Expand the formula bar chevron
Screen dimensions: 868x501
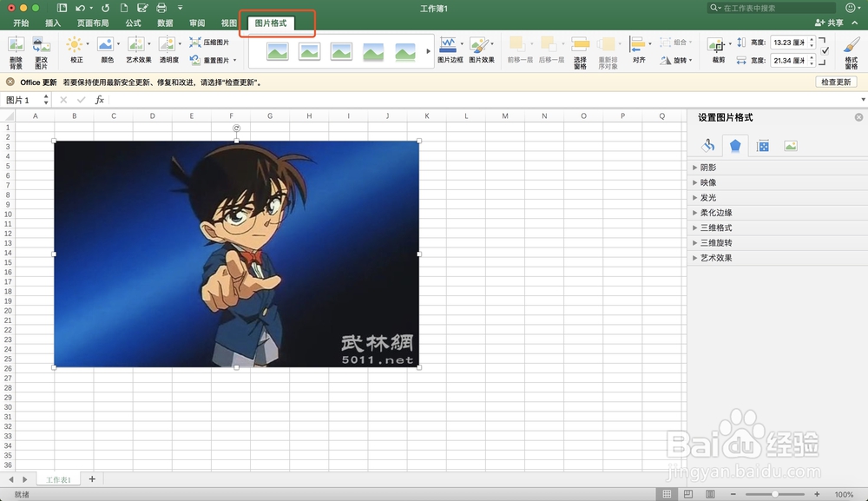coord(863,100)
